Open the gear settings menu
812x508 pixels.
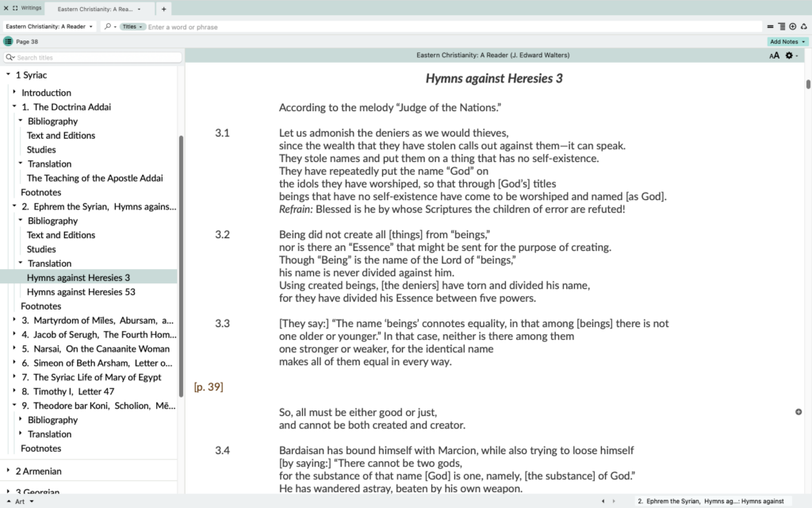click(791, 56)
